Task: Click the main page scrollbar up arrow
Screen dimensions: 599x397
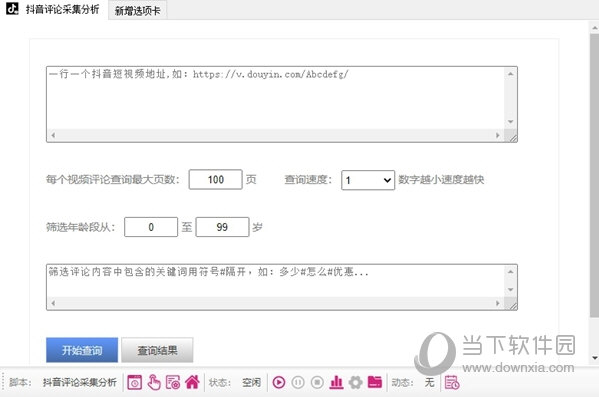Action: (x=595, y=28)
